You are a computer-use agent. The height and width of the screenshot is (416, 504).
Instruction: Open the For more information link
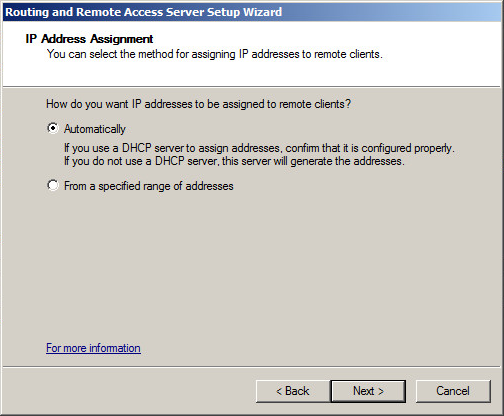pos(93,348)
